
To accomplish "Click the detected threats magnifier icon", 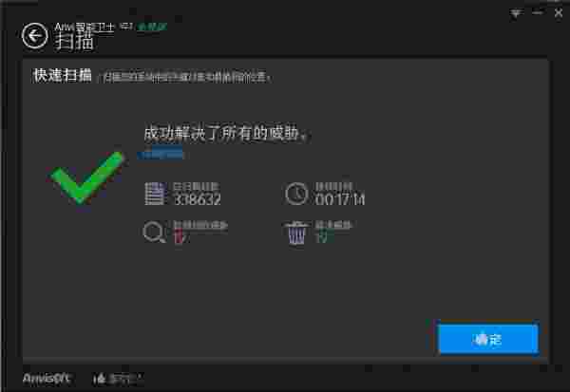I will pos(154,233).
